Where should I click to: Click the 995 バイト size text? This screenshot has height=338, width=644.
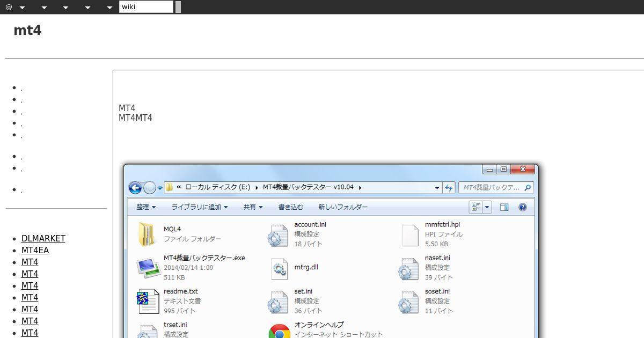pyautogui.click(x=179, y=311)
